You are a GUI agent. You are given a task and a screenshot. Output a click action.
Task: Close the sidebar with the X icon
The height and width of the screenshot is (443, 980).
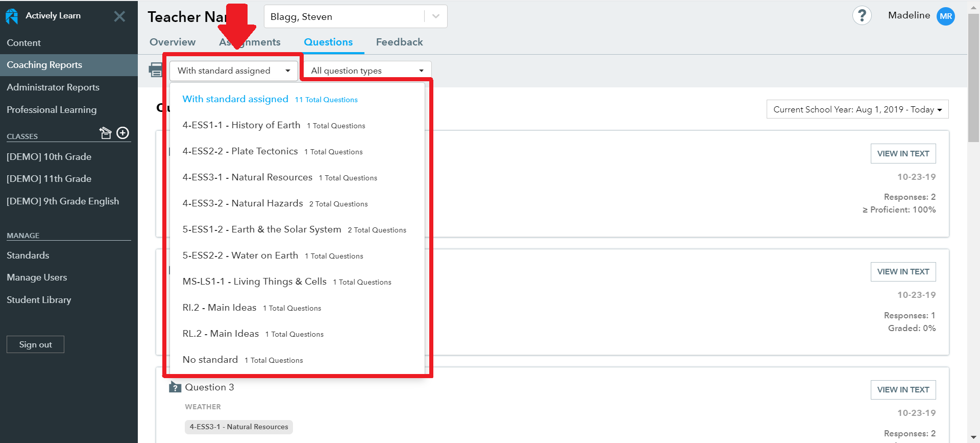tap(119, 16)
